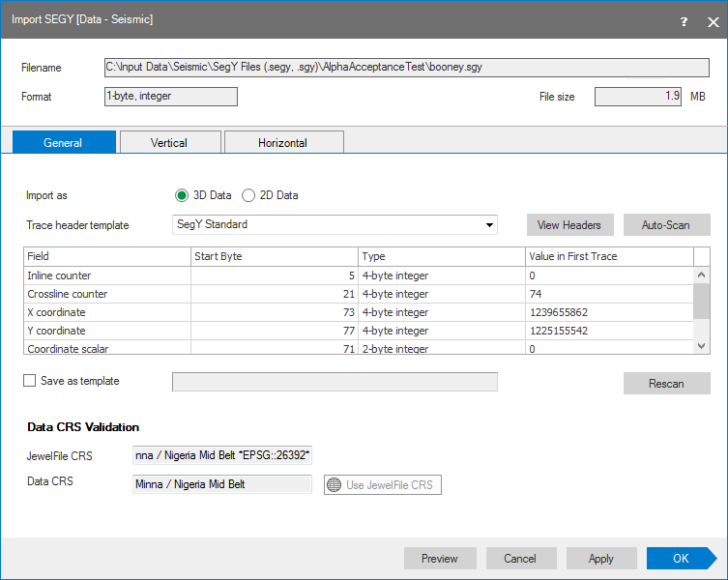
Task: Click the Rescan button
Action: pos(666,383)
